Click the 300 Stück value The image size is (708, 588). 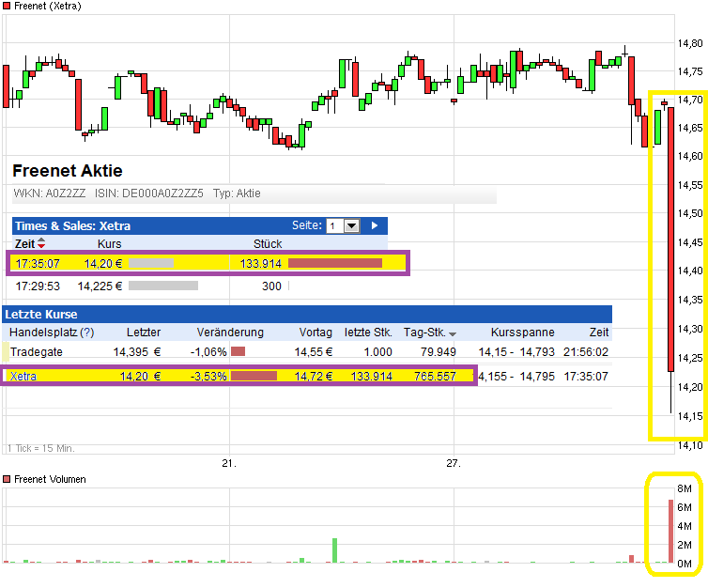coord(271,286)
